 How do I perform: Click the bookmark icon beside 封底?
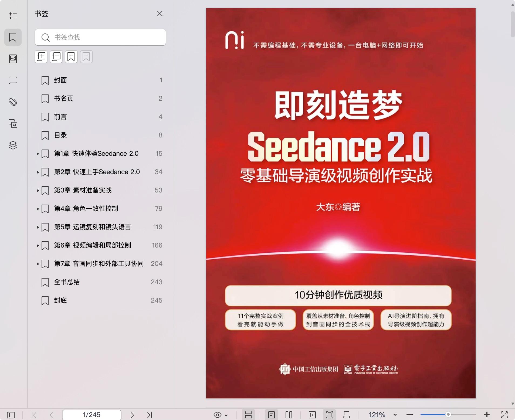(x=45, y=301)
